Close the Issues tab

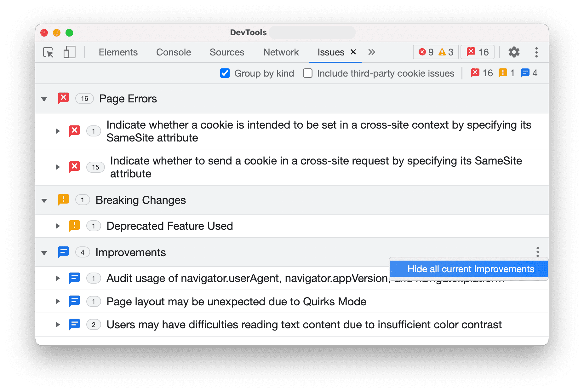tap(353, 52)
